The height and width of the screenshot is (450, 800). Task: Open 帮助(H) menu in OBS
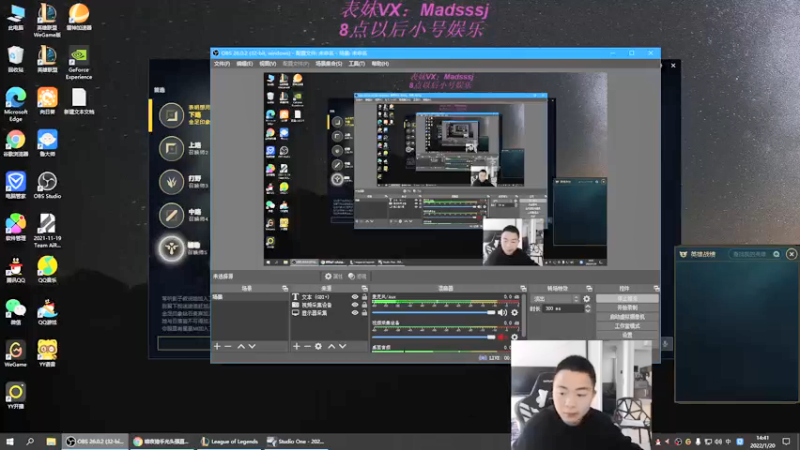click(380, 64)
